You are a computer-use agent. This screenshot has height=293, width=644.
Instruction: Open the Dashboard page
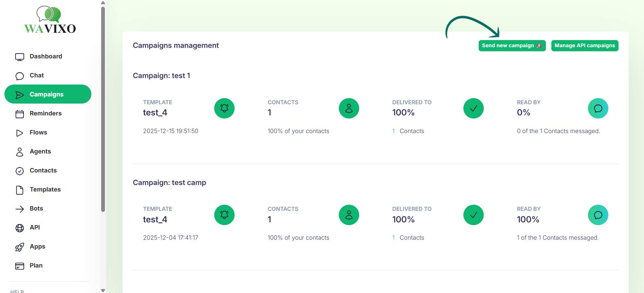click(45, 56)
